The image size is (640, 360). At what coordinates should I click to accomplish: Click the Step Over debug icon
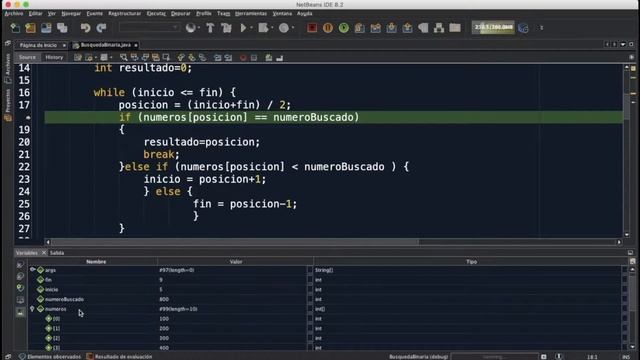360,28
